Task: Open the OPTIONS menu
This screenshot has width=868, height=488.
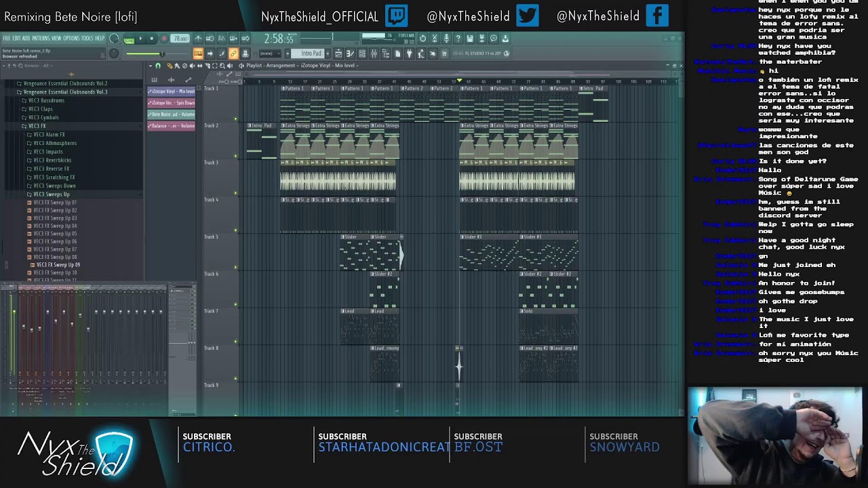Action: [x=71, y=39]
